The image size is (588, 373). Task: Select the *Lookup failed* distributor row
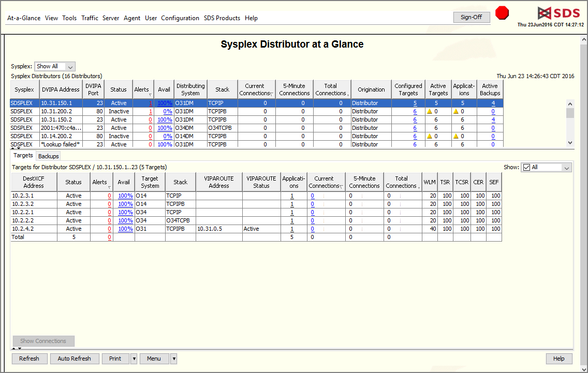(257, 144)
